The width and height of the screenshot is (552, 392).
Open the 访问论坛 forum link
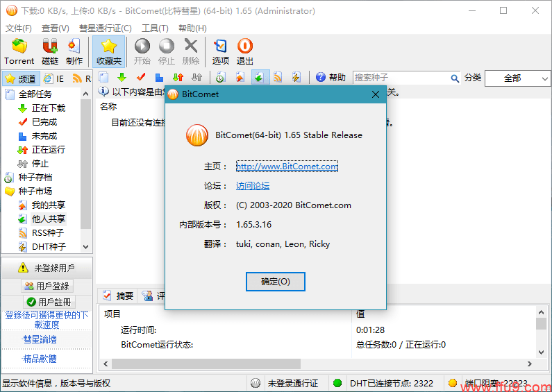253,186
